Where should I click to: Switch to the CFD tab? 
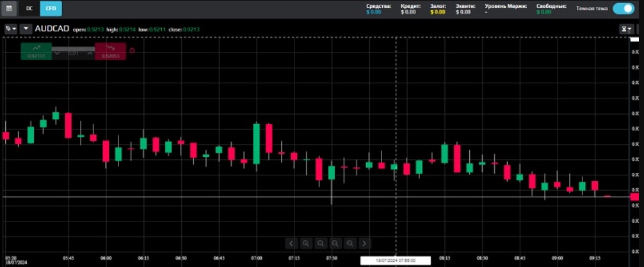point(51,8)
